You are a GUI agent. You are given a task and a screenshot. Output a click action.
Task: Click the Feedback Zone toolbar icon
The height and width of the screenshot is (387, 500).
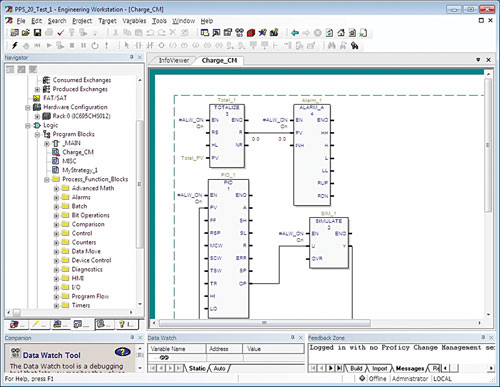(x=216, y=33)
